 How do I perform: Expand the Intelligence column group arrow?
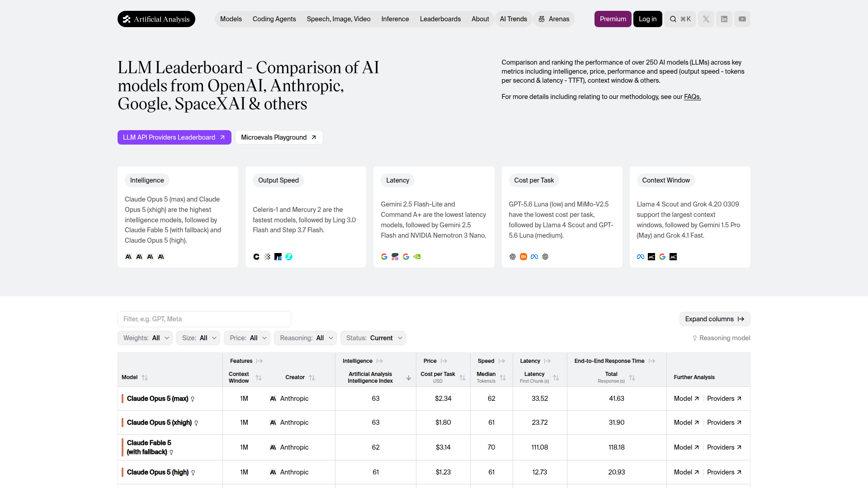coord(380,361)
